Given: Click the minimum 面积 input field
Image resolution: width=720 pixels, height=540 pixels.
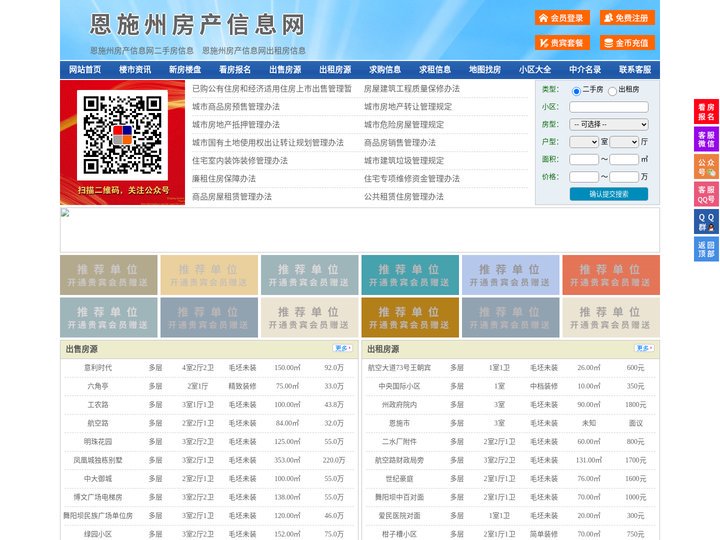Looking at the screenshot, I should click(x=584, y=159).
